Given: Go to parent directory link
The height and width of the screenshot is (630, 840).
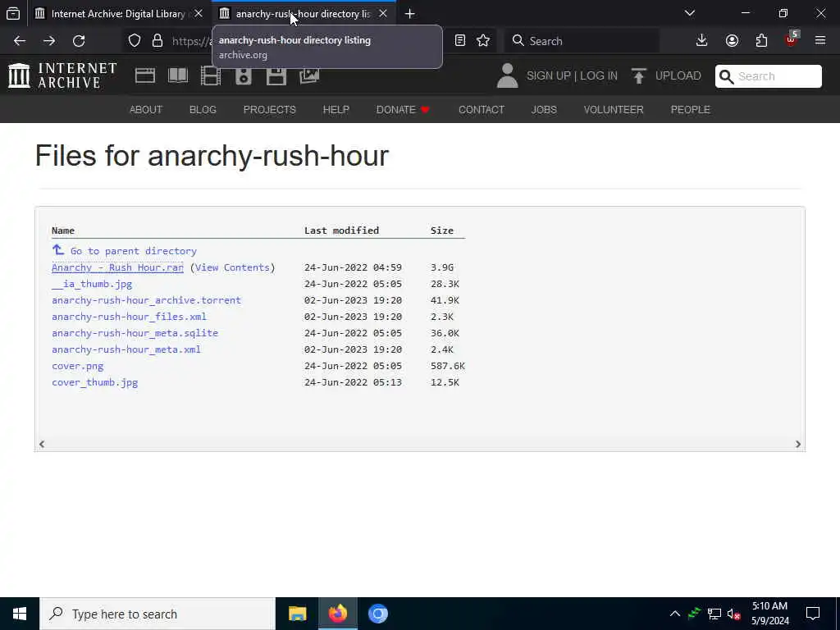Looking at the screenshot, I should 125,251.
